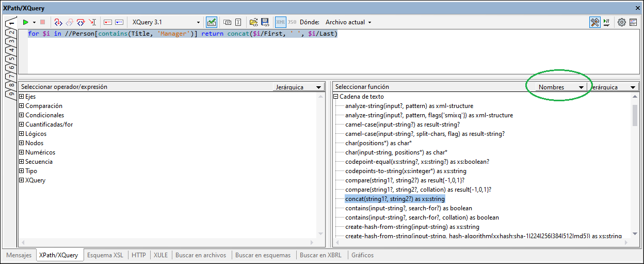The width and height of the screenshot is (644, 264).
Task: Open settings with the gear icon
Action: click(621, 22)
